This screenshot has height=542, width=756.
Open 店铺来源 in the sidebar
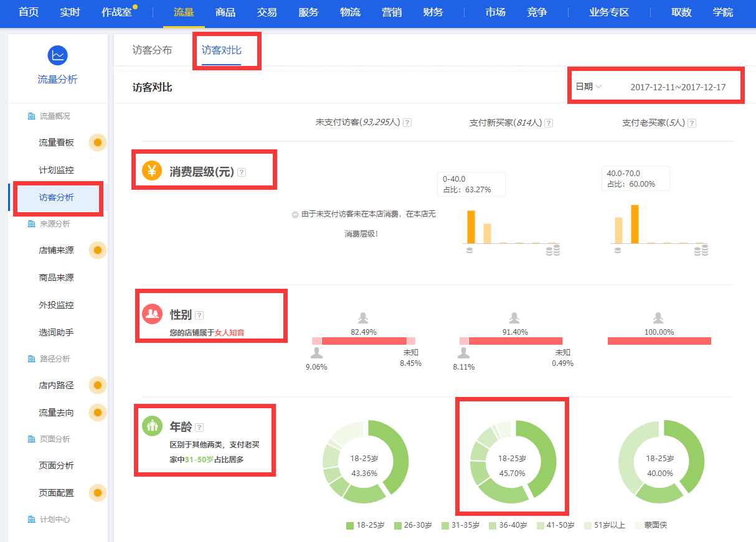(56, 250)
